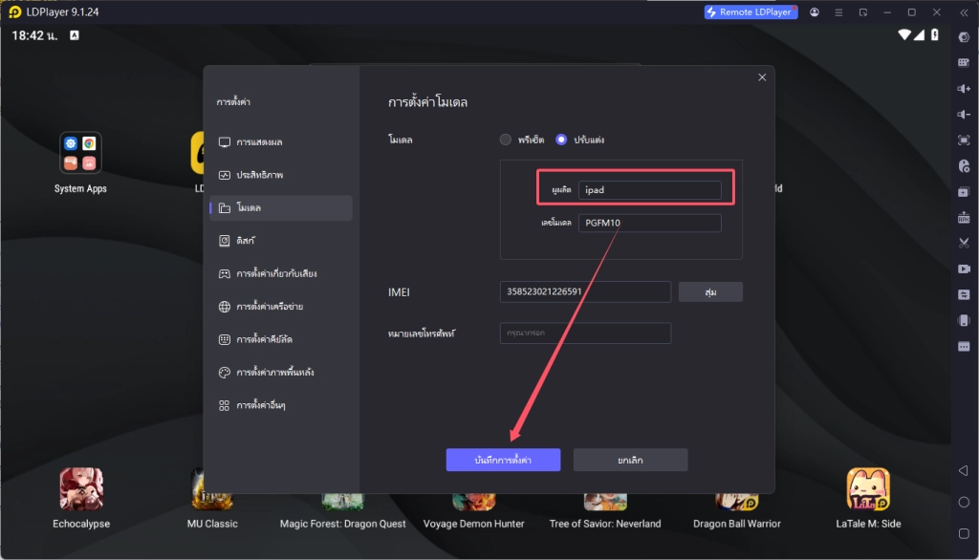The width and height of the screenshot is (979, 560).
Task: Open การตั้งค่าเครือข่าย network settings tab
Action: [x=281, y=306]
